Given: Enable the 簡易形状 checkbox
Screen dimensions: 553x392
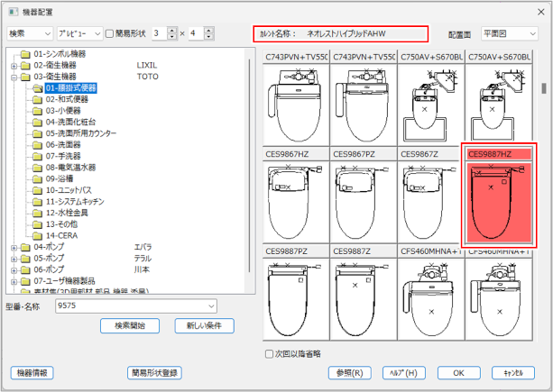Looking at the screenshot, I should (x=110, y=33).
